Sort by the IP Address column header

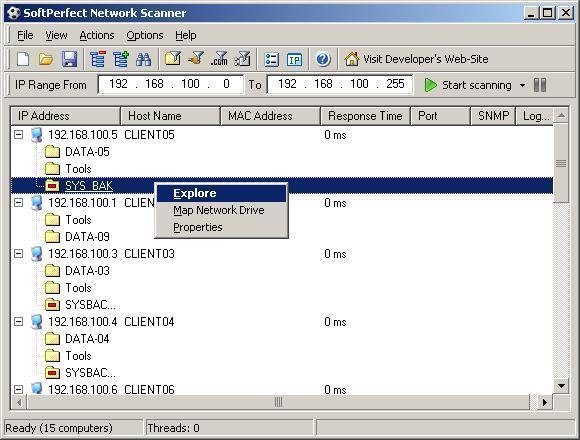click(x=65, y=116)
